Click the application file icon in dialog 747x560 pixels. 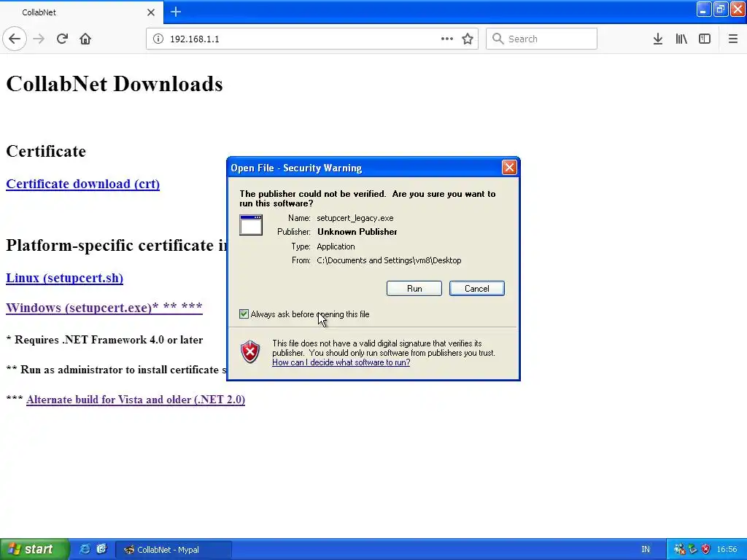(x=251, y=225)
